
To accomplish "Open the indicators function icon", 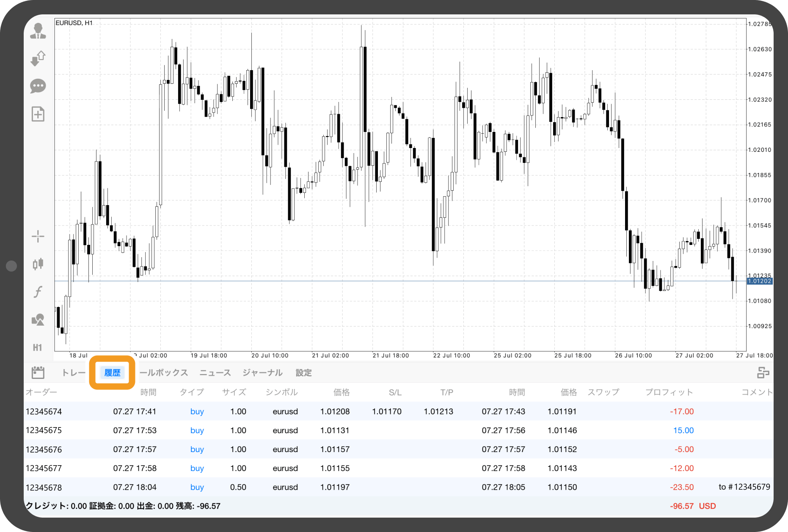I will coord(38,292).
